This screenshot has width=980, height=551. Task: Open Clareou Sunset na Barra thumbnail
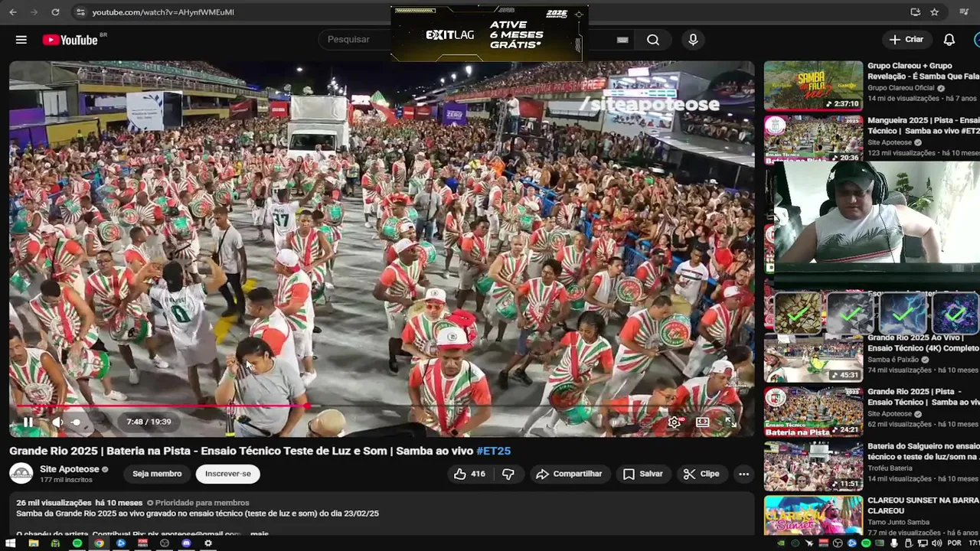click(x=813, y=516)
